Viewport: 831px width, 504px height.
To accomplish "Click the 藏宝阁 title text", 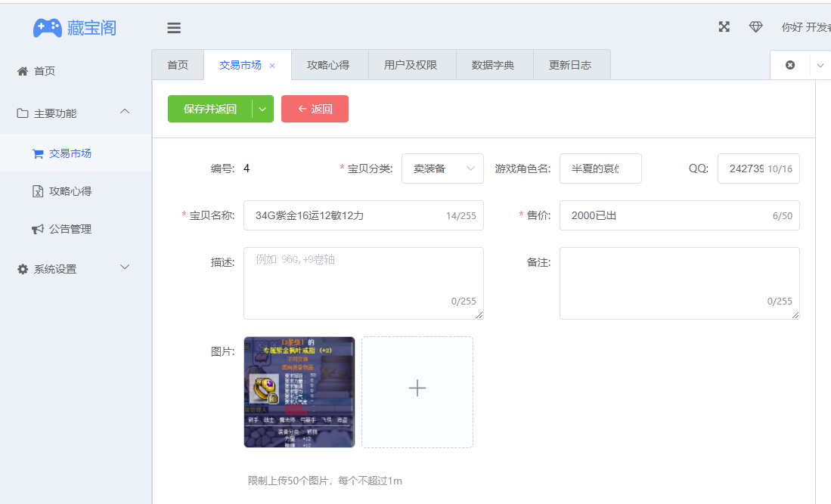I will pos(91,28).
